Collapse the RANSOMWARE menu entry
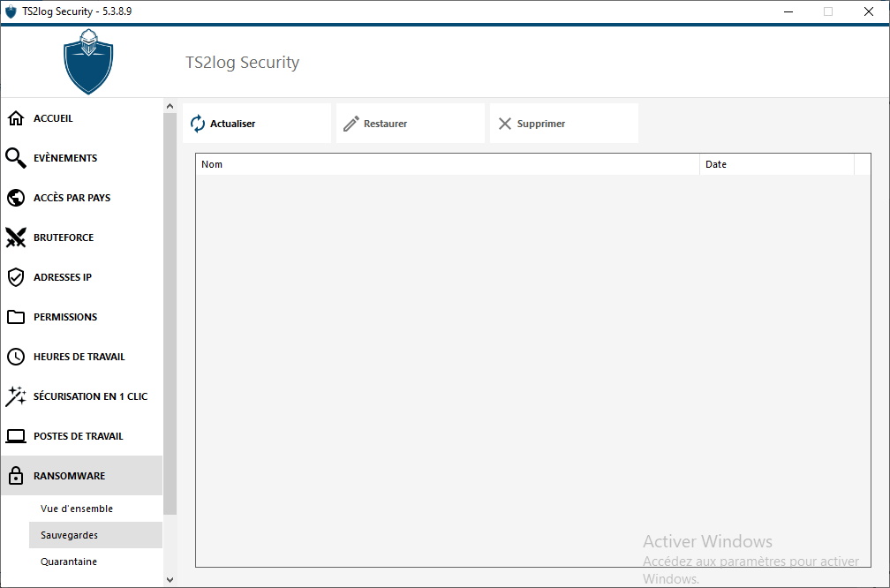Viewport: 890px width, 588px height. tap(82, 476)
